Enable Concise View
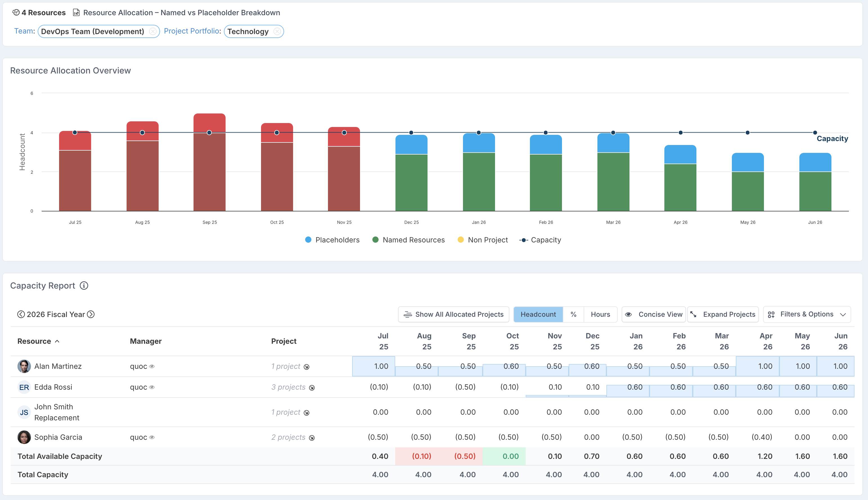Image resolution: width=868 pixels, height=500 pixels. (x=654, y=314)
